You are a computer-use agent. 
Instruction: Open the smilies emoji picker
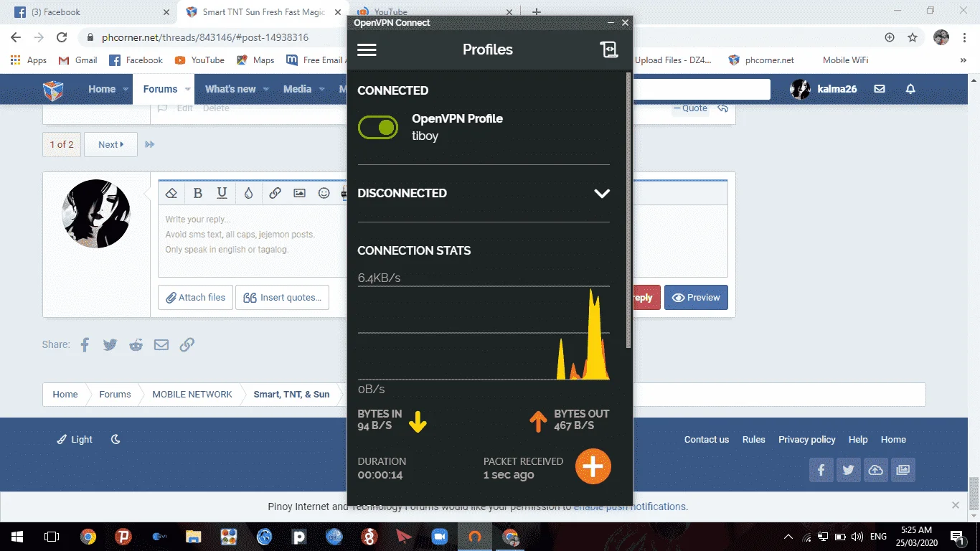324,193
